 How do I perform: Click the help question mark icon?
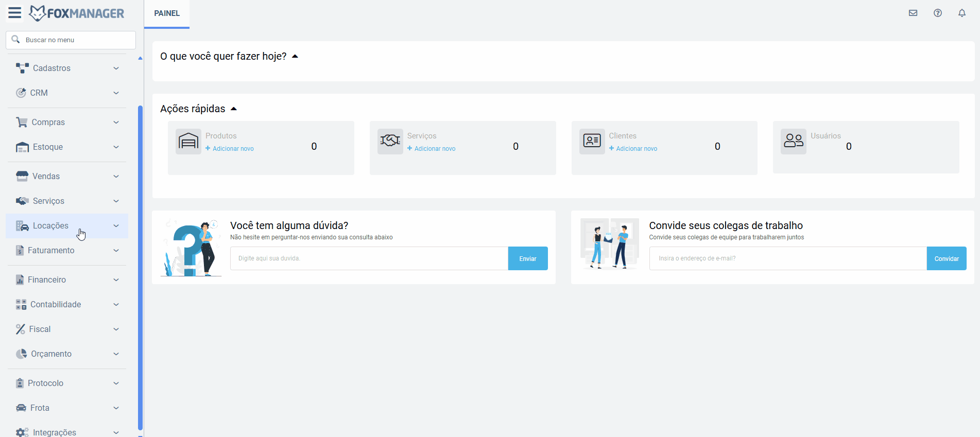938,13
